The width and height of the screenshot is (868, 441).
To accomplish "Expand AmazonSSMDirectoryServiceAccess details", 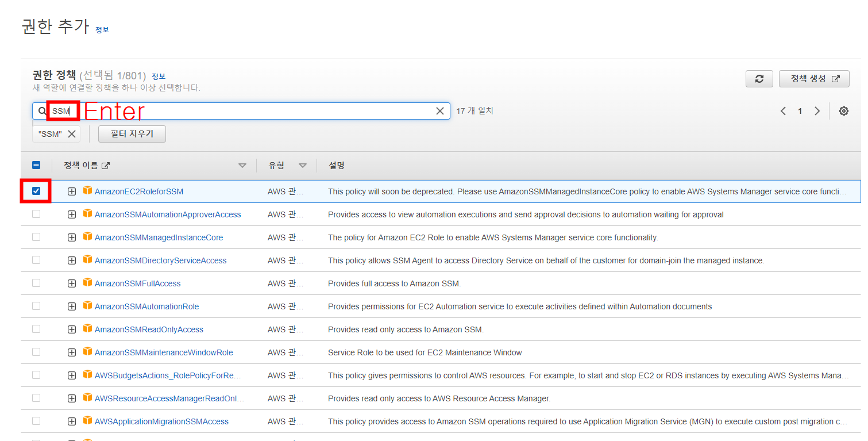I will coord(72,260).
